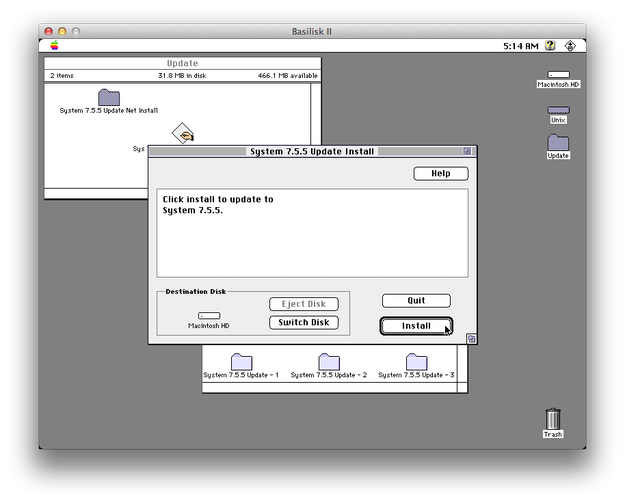
Task: Click the Switch Disk button
Action: 304,322
